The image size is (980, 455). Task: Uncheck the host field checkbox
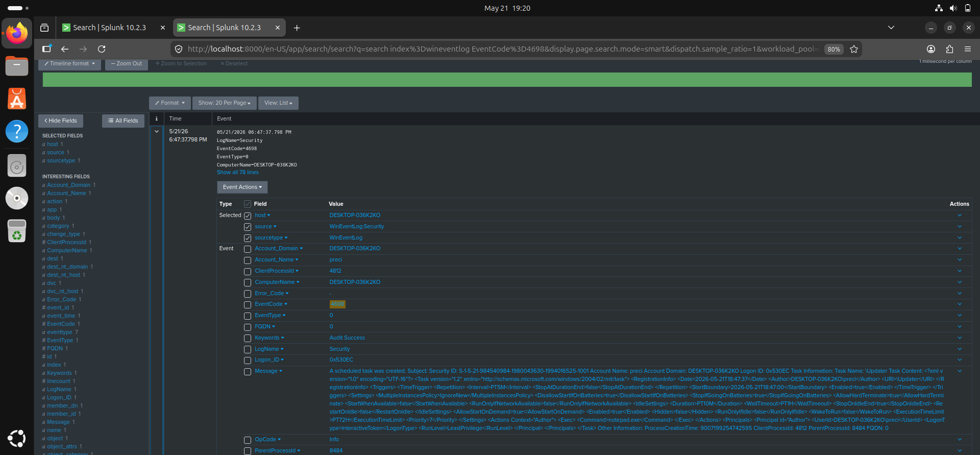(x=248, y=215)
